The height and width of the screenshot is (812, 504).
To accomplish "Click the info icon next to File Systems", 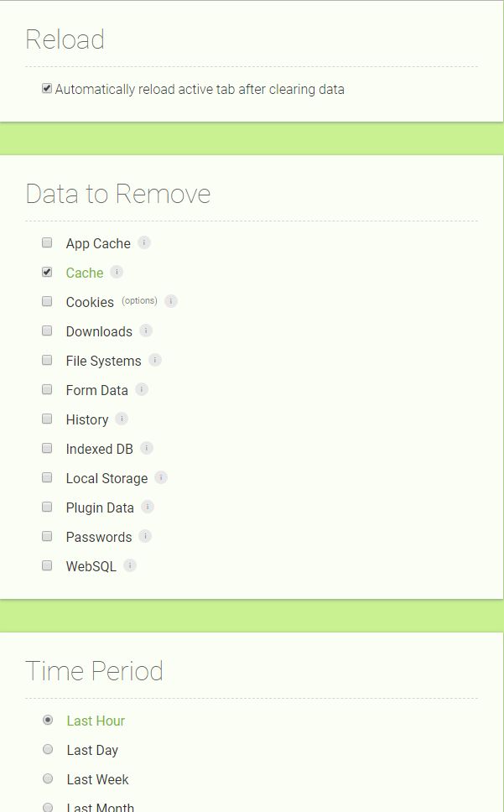I will point(155,360).
